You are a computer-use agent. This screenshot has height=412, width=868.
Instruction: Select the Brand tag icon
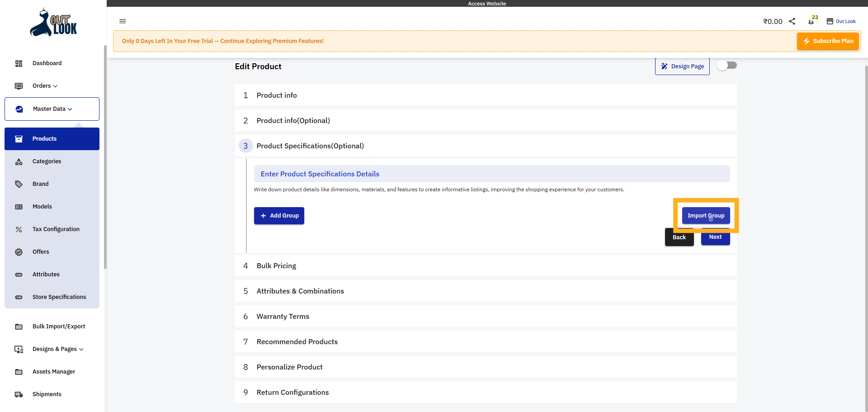(19, 184)
